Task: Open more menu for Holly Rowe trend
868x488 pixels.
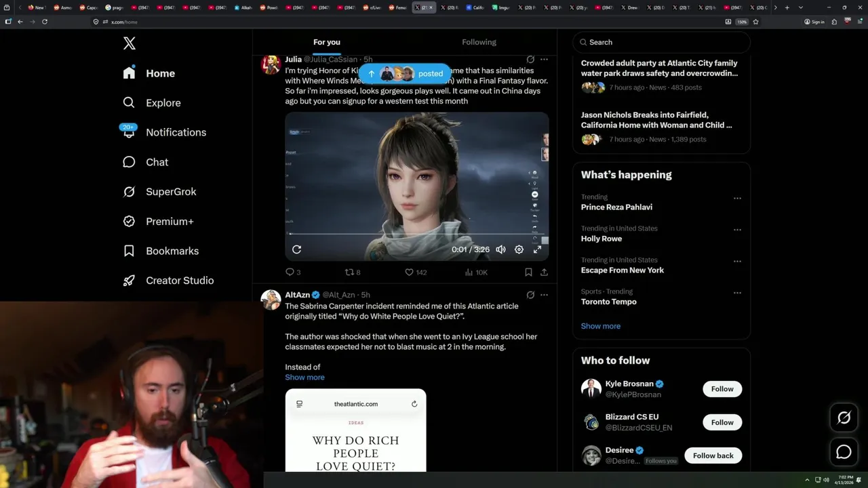Action: click(737, 230)
